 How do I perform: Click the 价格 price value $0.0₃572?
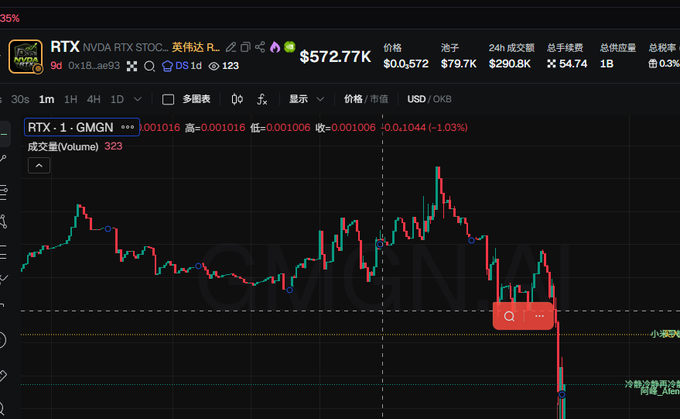pos(406,64)
